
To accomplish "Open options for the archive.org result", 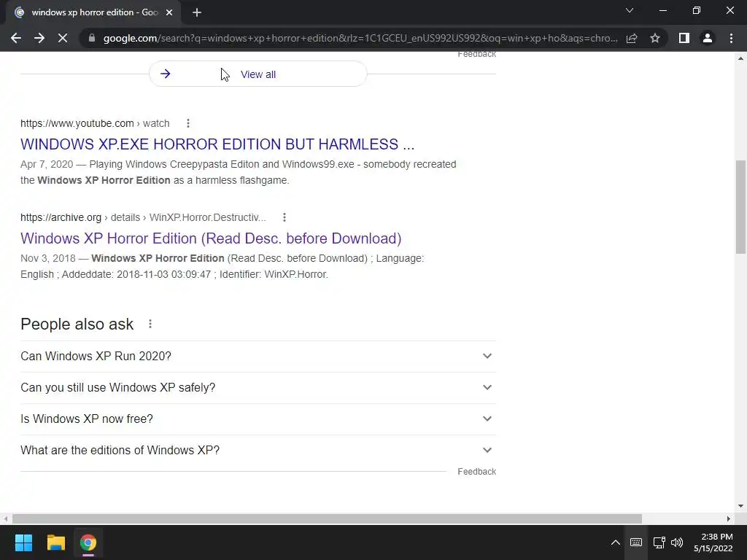I will tap(285, 217).
